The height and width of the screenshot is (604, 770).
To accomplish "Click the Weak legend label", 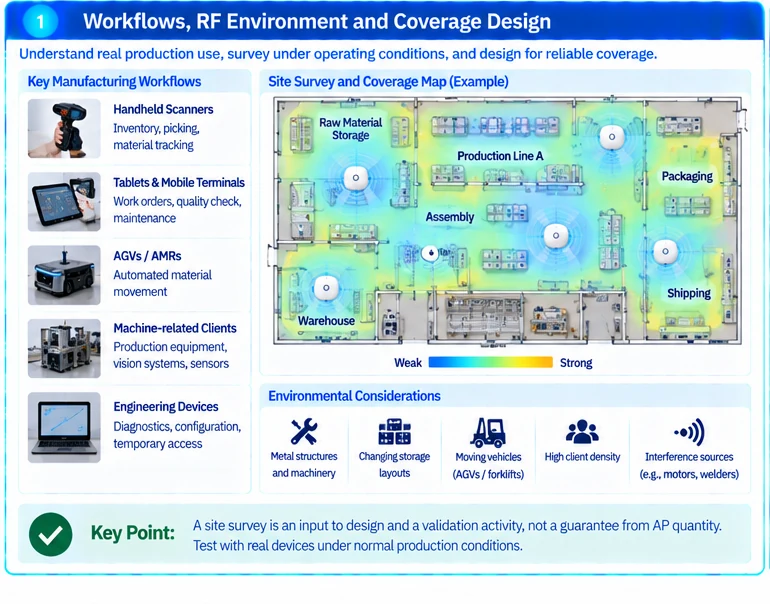I will tap(408, 363).
